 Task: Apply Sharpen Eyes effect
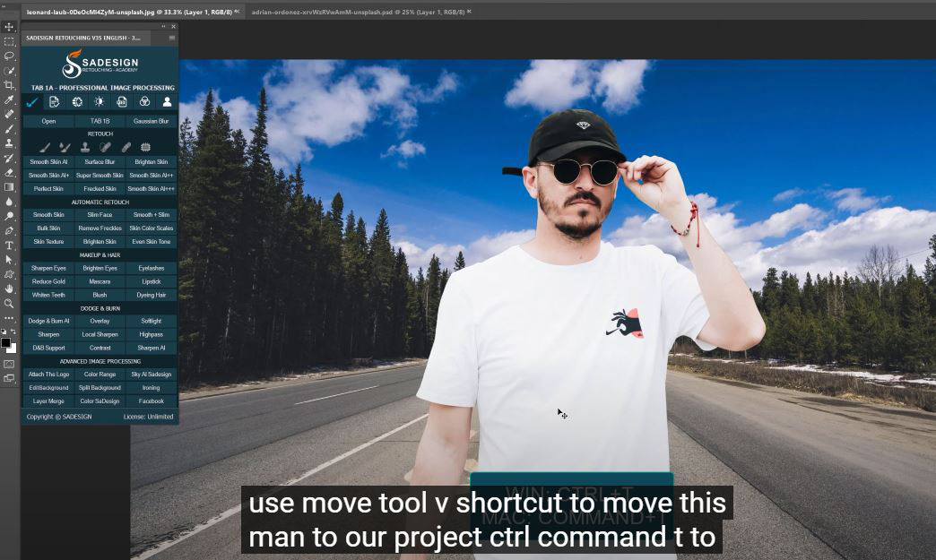tap(48, 269)
